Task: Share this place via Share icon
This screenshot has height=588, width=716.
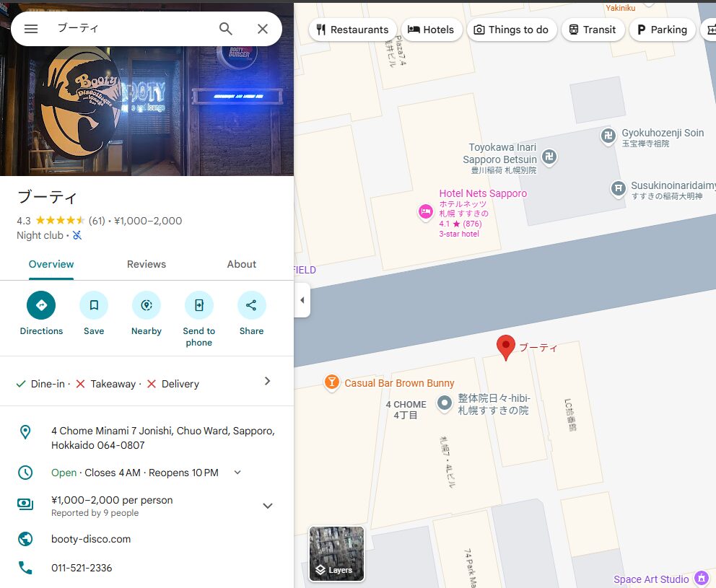Action: point(251,305)
